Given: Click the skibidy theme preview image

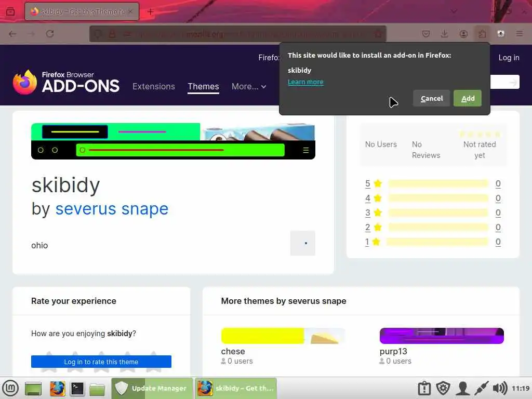Looking at the screenshot, I should (173, 141).
